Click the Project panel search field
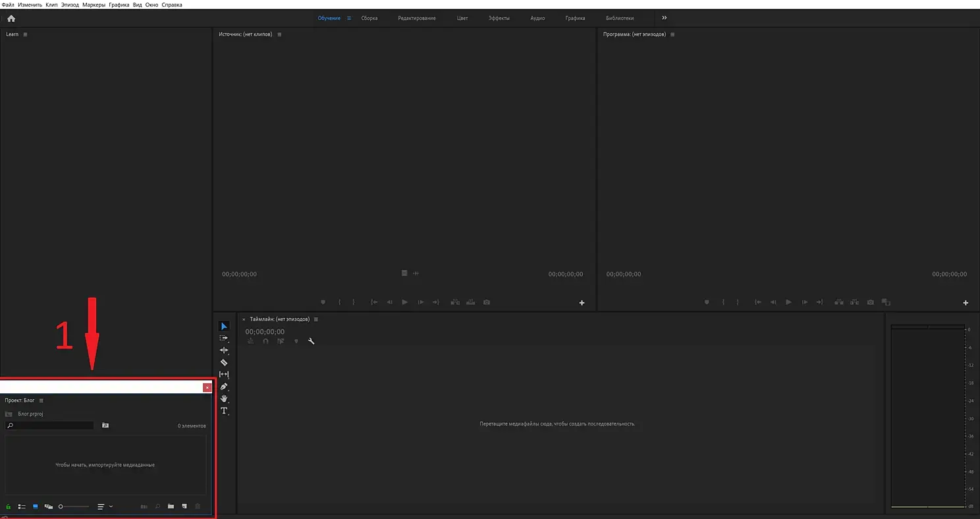Screen dimensions: 980x519 click(49, 425)
